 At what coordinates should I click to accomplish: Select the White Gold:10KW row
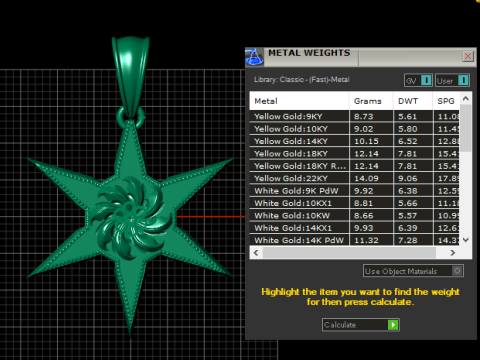(354, 215)
